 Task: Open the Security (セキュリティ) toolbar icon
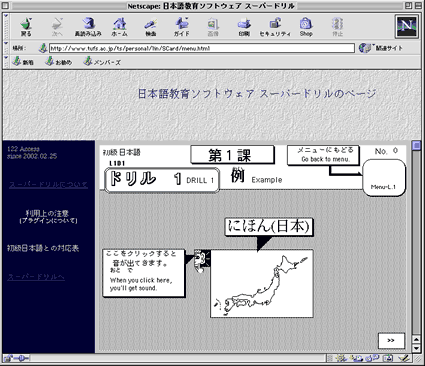point(275,27)
